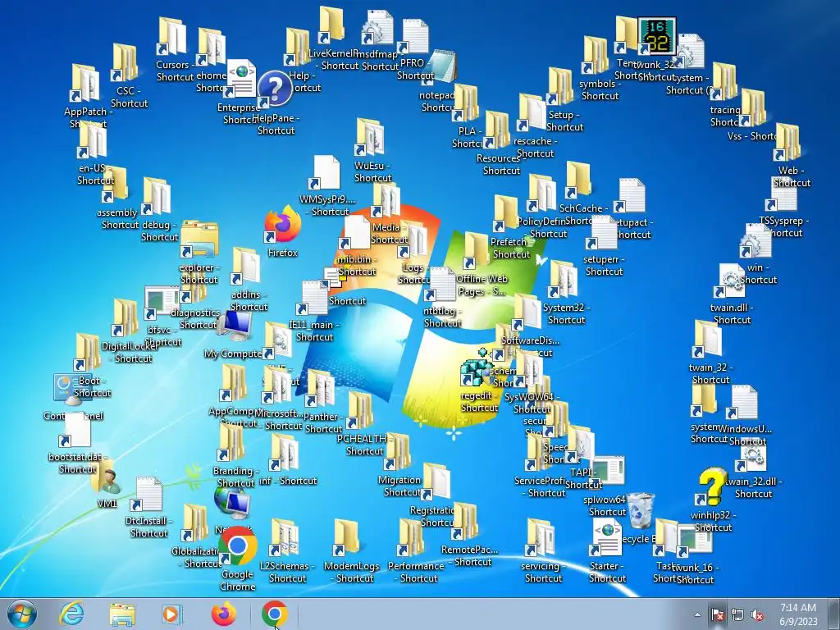
Task: Open the Google Chrome desktop icon
Action: [x=237, y=546]
